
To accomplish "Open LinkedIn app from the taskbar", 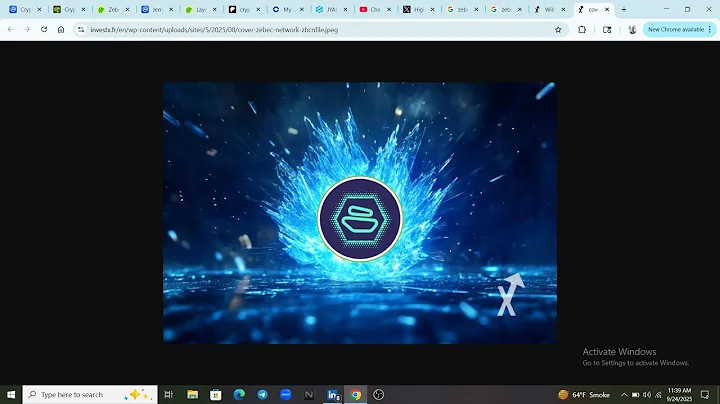I will coord(332,394).
